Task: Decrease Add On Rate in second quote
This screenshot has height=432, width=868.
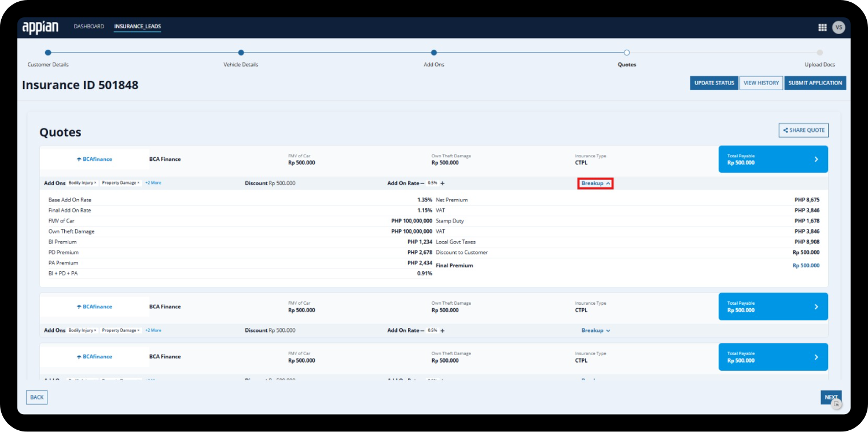Action: 422,331
